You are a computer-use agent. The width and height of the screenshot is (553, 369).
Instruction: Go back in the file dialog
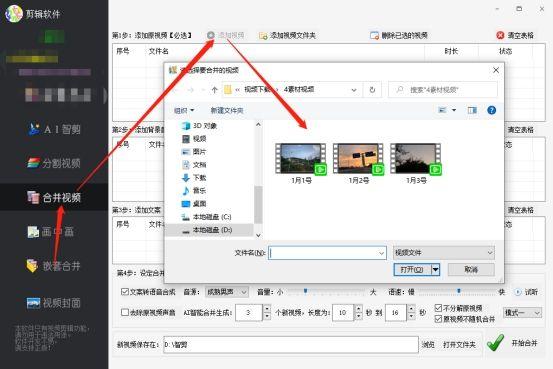[x=175, y=90]
